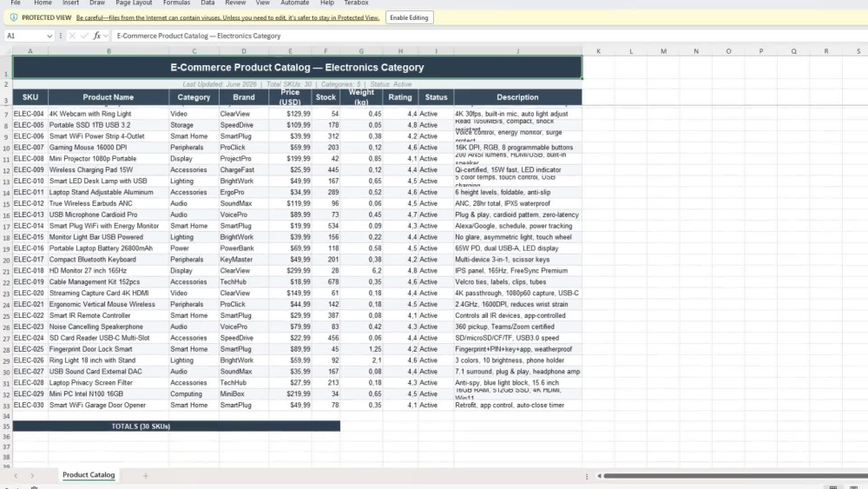Viewport: 868px width, 489px height.
Task: Click the Enable Editing button
Action: coord(409,17)
